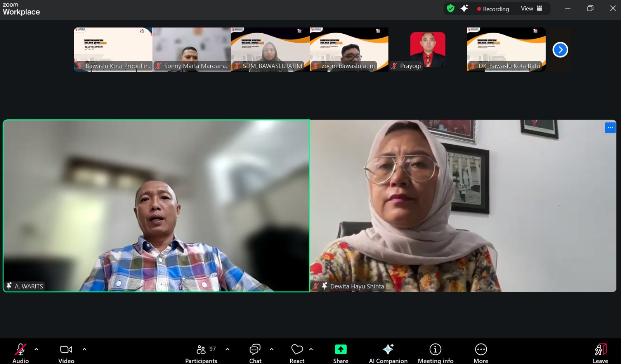Open the View layout menu
This screenshot has width=621, height=364.
click(x=532, y=9)
